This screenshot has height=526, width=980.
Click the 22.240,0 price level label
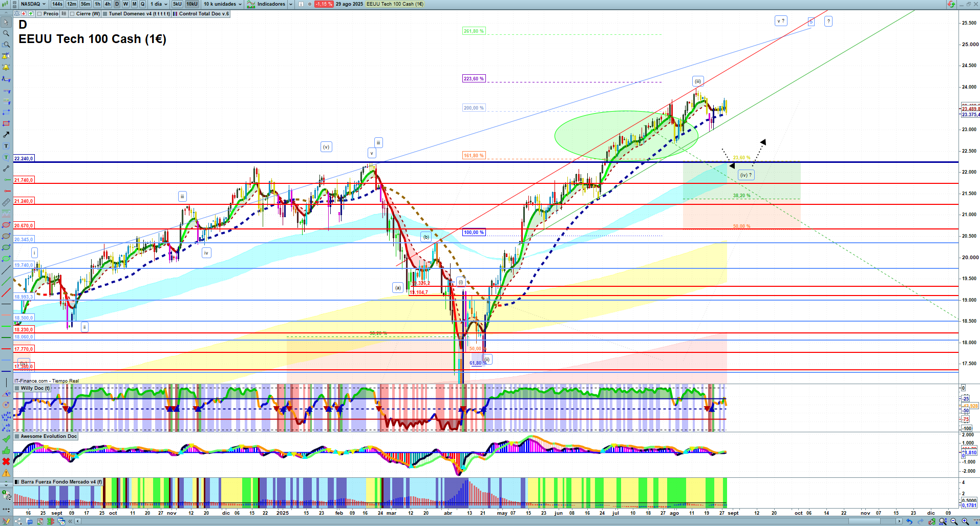(24, 159)
